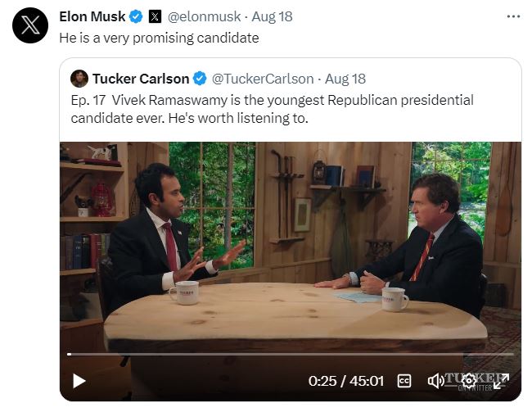Click the quoted tweet text about Ep. 17
Screen dimensions: 532x412
point(272,108)
